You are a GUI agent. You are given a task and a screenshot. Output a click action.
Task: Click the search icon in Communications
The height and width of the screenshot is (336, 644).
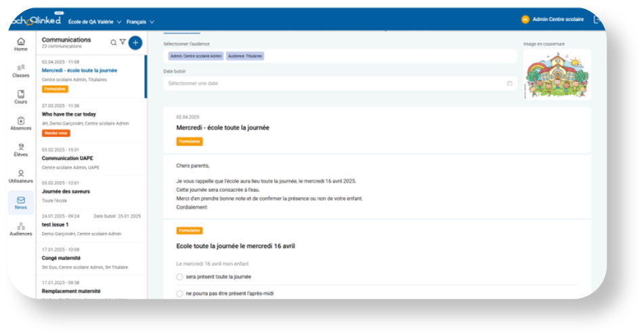(x=113, y=43)
